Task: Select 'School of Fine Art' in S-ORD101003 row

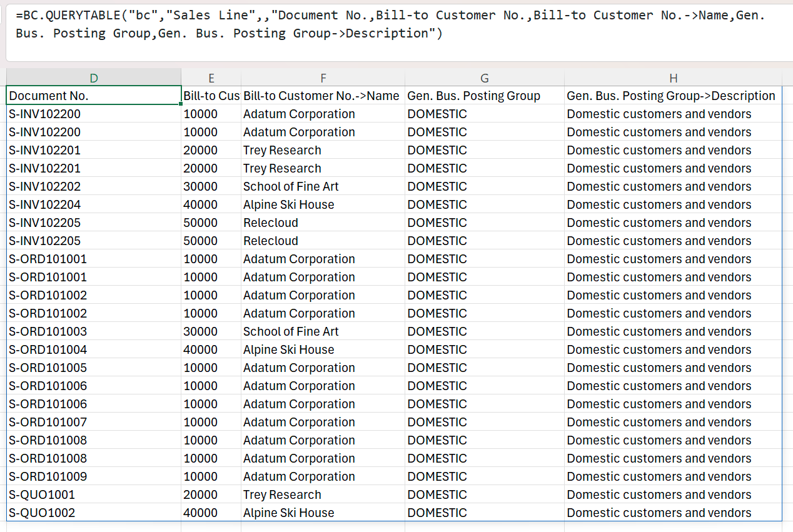Action: tap(323, 331)
